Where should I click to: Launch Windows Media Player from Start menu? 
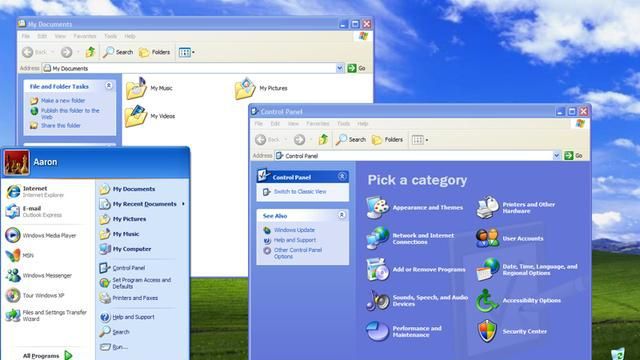(x=41, y=236)
